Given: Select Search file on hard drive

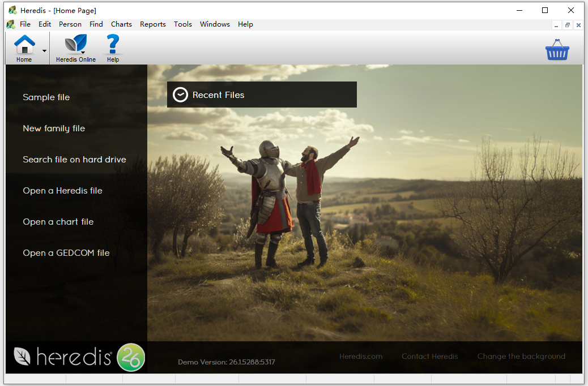Looking at the screenshot, I should 74,160.
